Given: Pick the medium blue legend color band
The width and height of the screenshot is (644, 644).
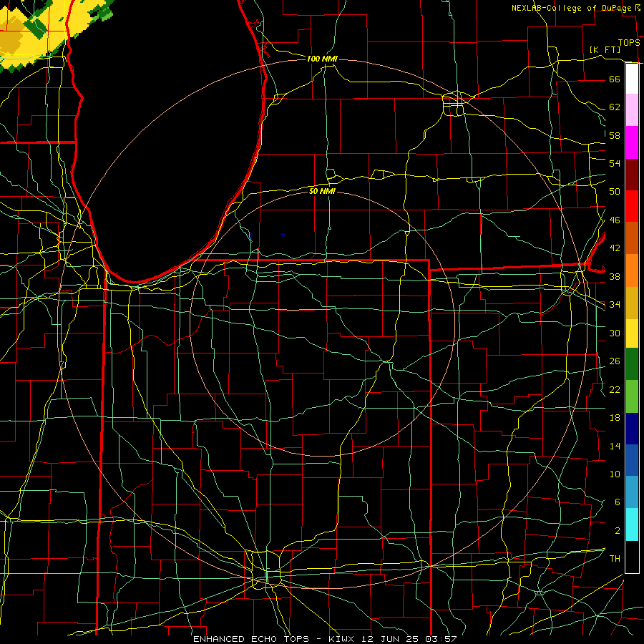Looking at the screenshot, I should [632, 460].
